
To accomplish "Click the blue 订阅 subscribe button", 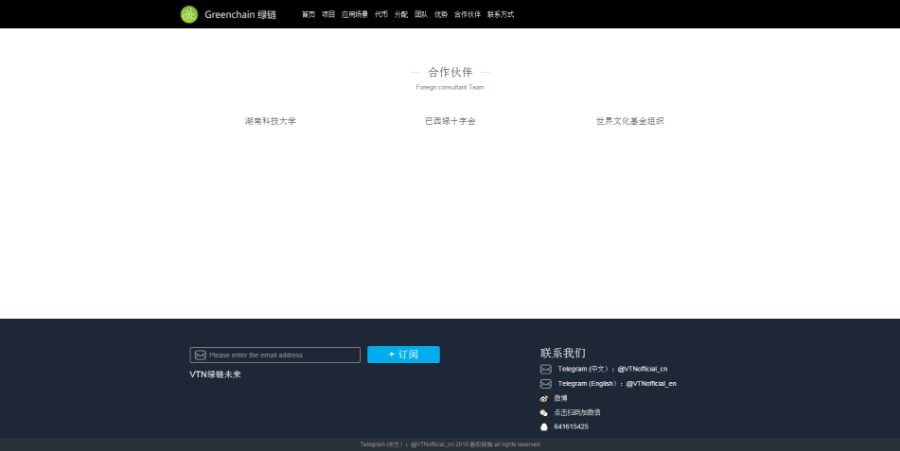I will point(404,355).
